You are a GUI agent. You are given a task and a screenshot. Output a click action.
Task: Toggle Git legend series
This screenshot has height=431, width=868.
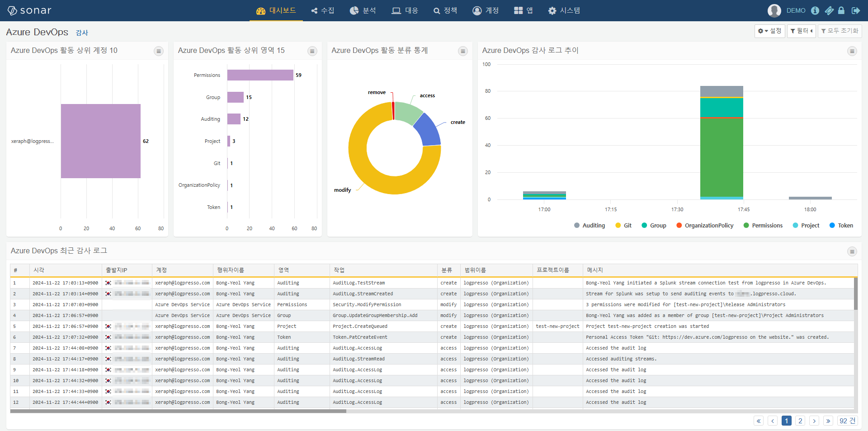click(623, 225)
